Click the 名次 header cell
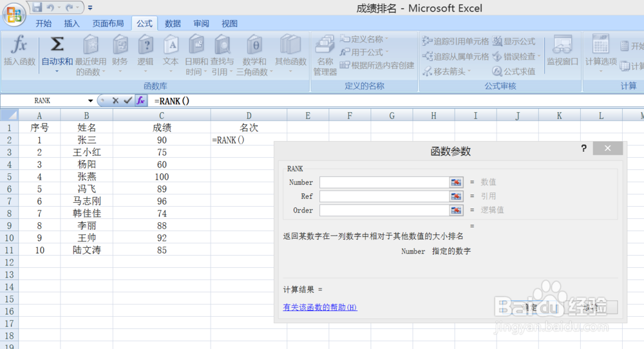The image size is (644, 349). tap(249, 127)
